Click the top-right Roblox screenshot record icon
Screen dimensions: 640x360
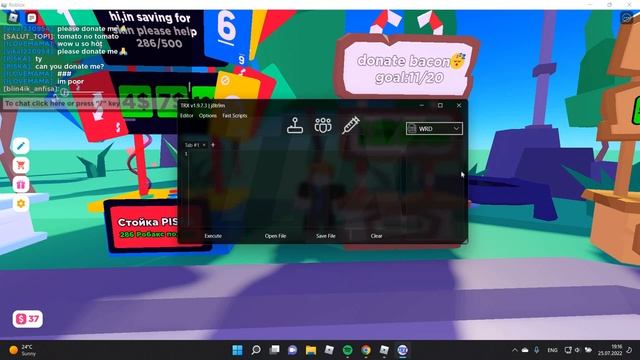(626, 18)
